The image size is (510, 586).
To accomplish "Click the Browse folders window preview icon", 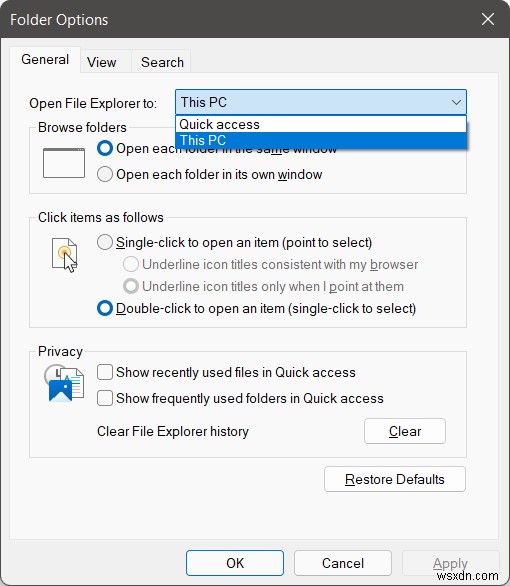I will pos(64,163).
